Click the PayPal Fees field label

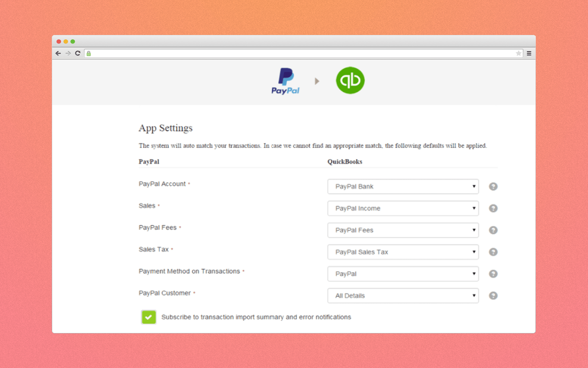[158, 227]
